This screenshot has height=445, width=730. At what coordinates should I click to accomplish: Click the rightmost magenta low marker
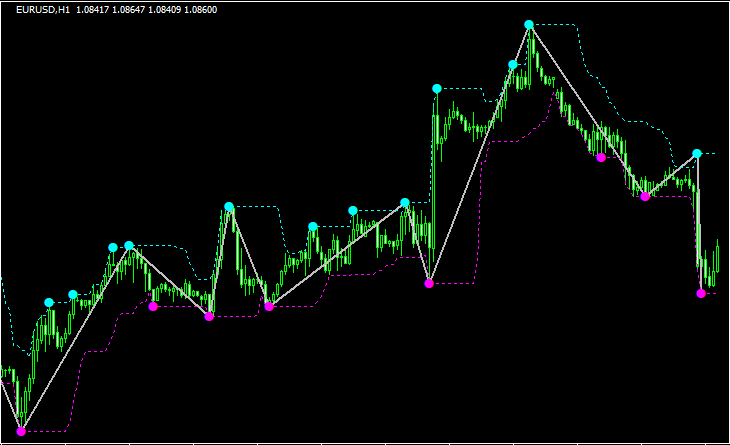pyautogui.click(x=701, y=293)
